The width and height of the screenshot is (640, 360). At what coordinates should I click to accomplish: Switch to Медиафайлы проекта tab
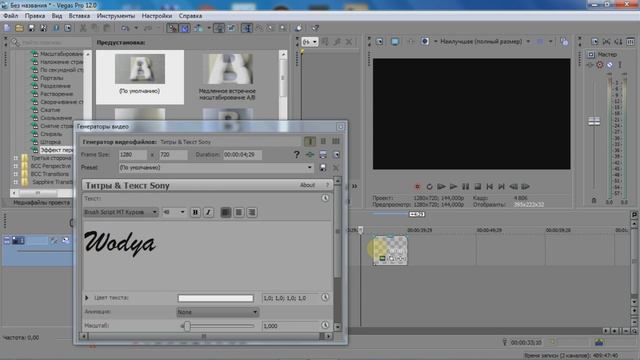(x=42, y=202)
